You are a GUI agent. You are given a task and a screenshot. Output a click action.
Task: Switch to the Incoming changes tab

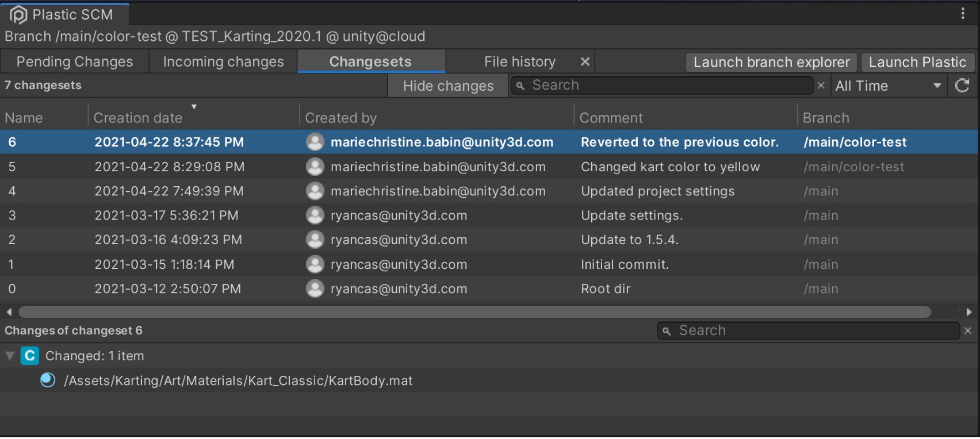pyautogui.click(x=223, y=61)
